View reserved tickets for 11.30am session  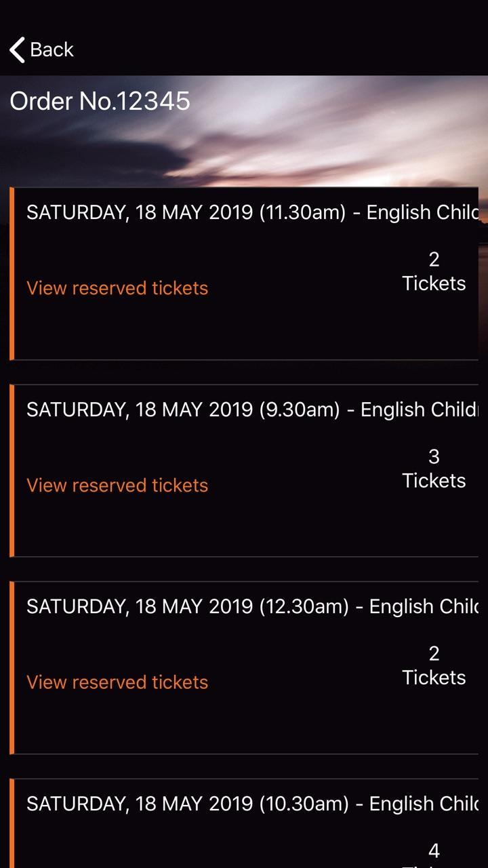point(117,288)
